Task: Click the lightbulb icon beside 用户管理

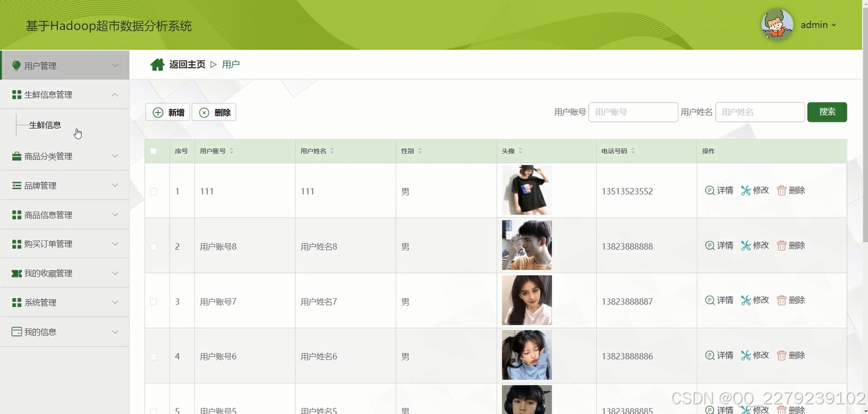Action: click(x=16, y=66)
